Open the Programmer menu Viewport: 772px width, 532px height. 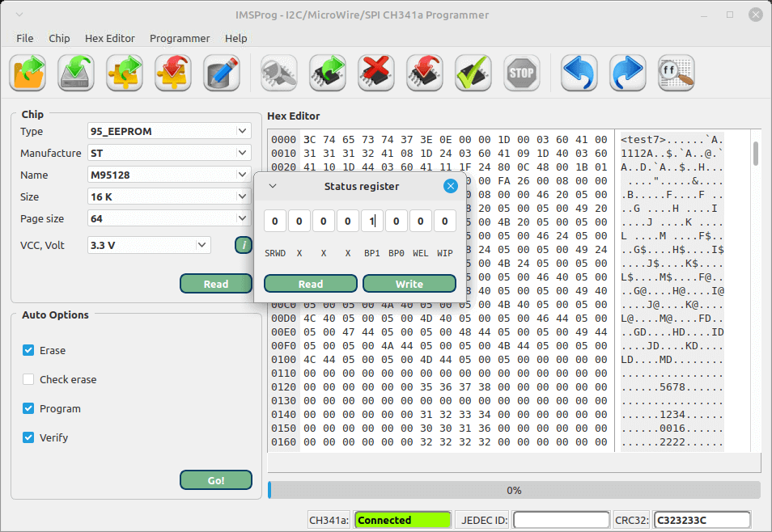[x=180, y=38]
